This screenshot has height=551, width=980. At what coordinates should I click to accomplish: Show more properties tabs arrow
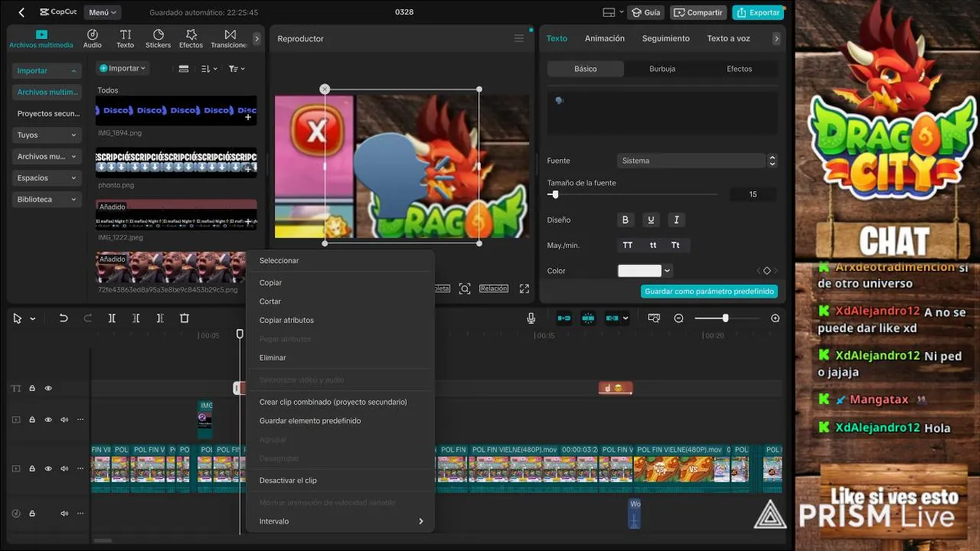pyautogui.click(x=776, y=38)
